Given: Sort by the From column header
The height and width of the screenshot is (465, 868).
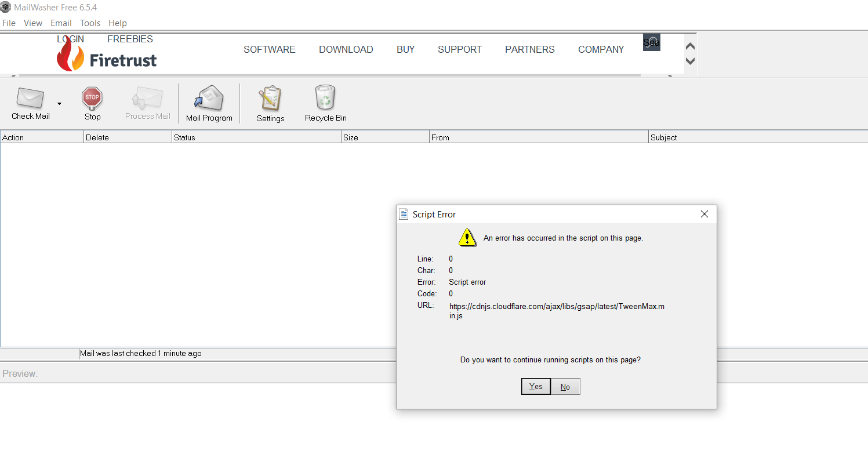Looking at the screenshot, I should coord(539,137).
